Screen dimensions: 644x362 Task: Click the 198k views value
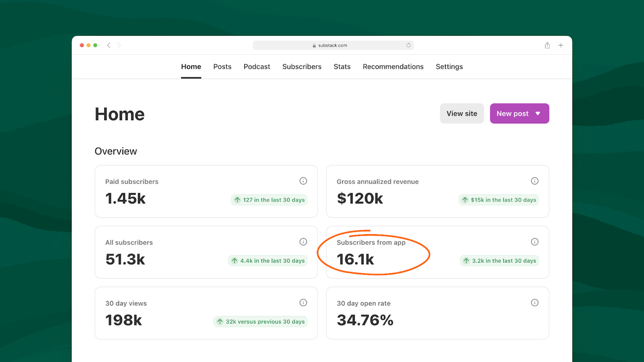click(124, 320)
